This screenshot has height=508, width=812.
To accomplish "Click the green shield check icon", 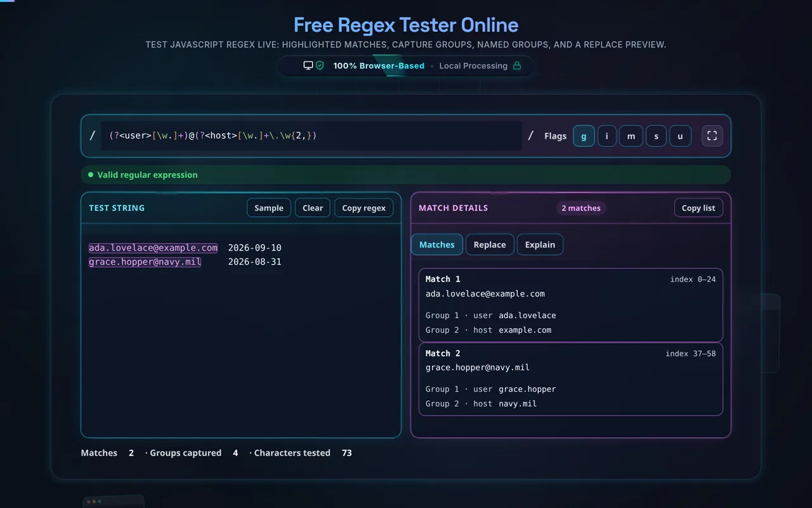I will pos(320,65).
